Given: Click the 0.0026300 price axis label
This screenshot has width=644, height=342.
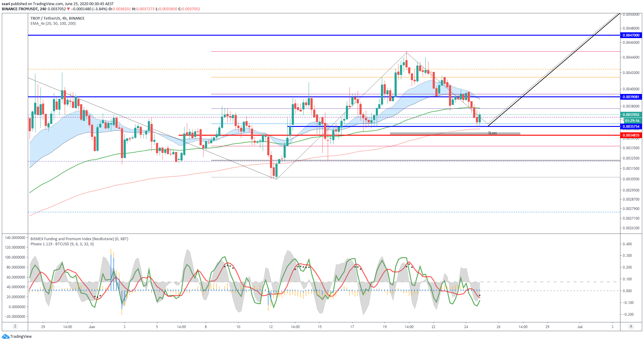Looking at the screenshot, I should [x=631, y=228].
